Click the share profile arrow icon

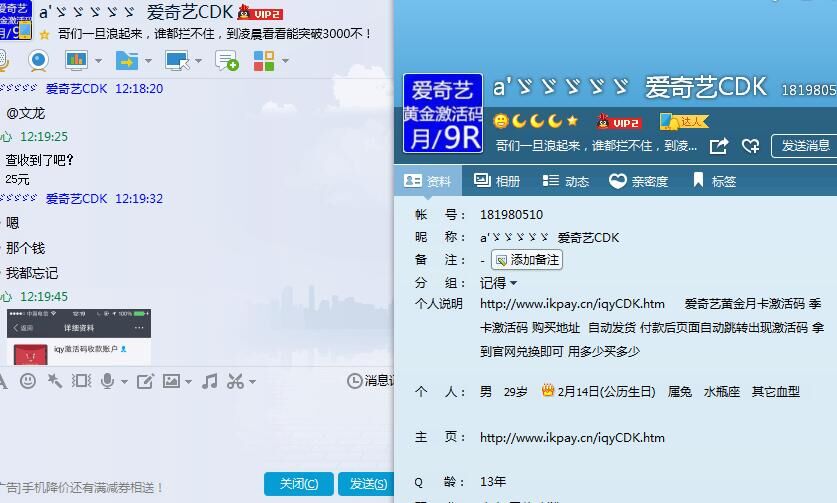[x=719, y=146]
